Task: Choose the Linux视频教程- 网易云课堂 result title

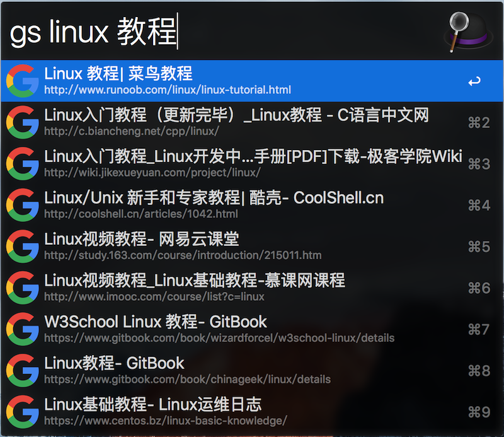Action: coord(142,239)
